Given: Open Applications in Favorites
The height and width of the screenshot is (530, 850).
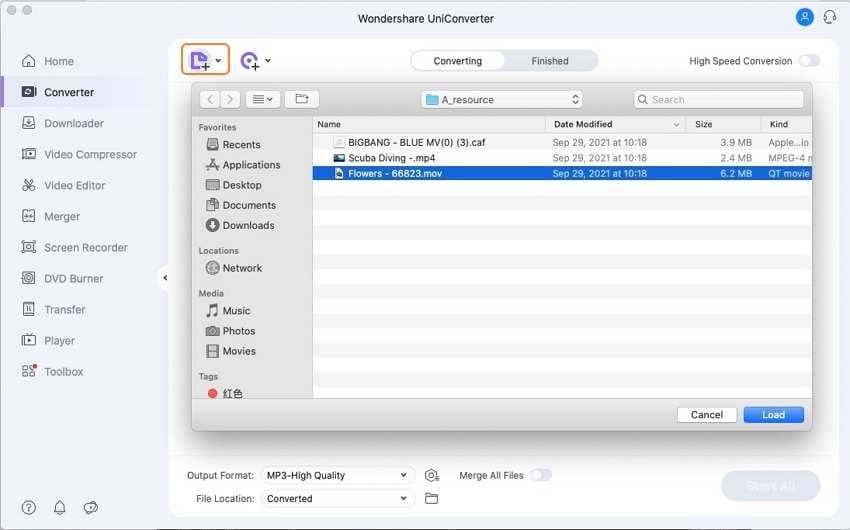Looking at the screenshot, I should [243, 165].
